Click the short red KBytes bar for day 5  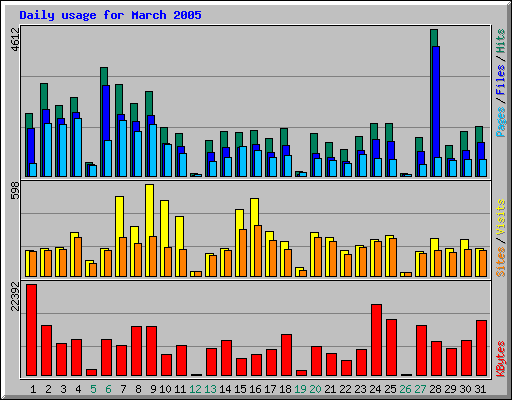91,373
